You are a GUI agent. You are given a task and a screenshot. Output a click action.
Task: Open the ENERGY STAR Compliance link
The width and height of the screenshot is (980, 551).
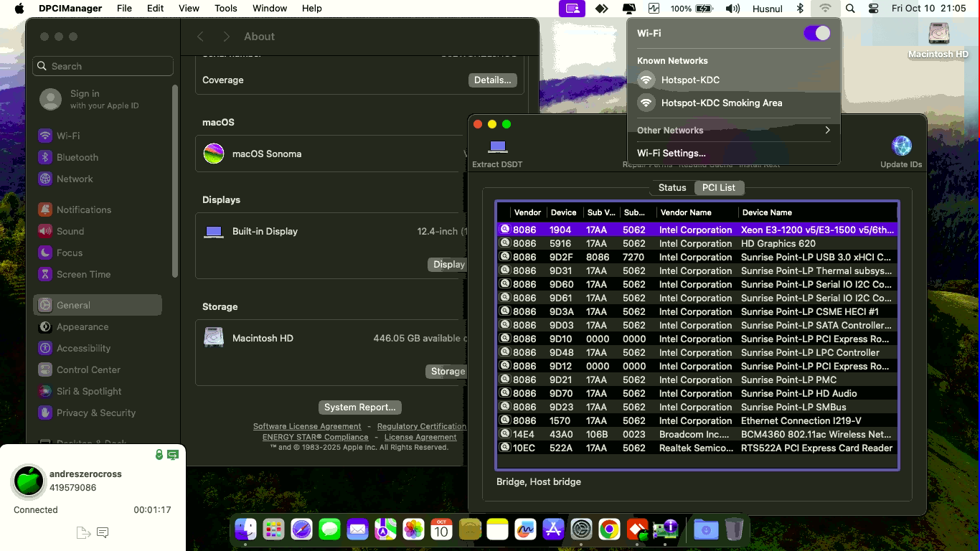coord(315,437)
